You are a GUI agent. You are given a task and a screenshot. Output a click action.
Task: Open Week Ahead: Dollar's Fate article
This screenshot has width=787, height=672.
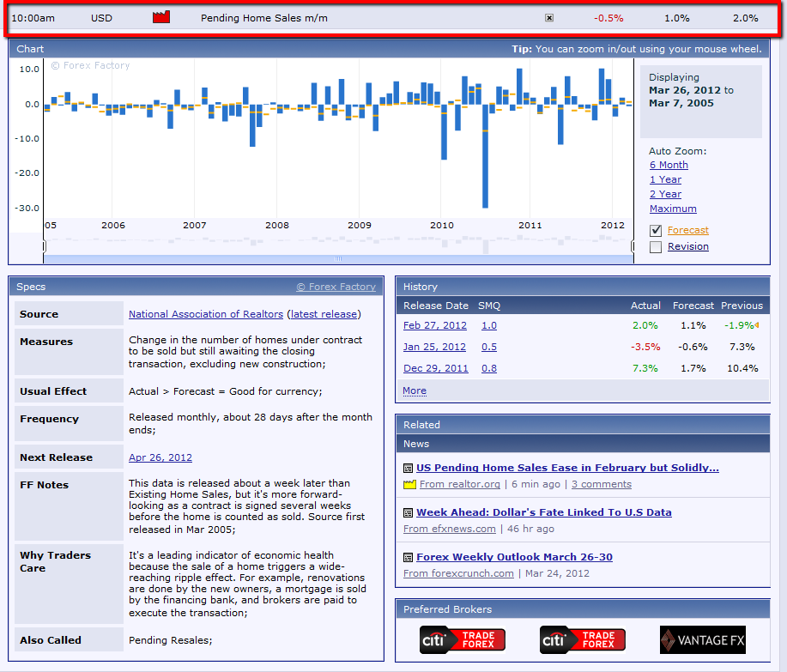pyautogui.click(x=544, y=512)
